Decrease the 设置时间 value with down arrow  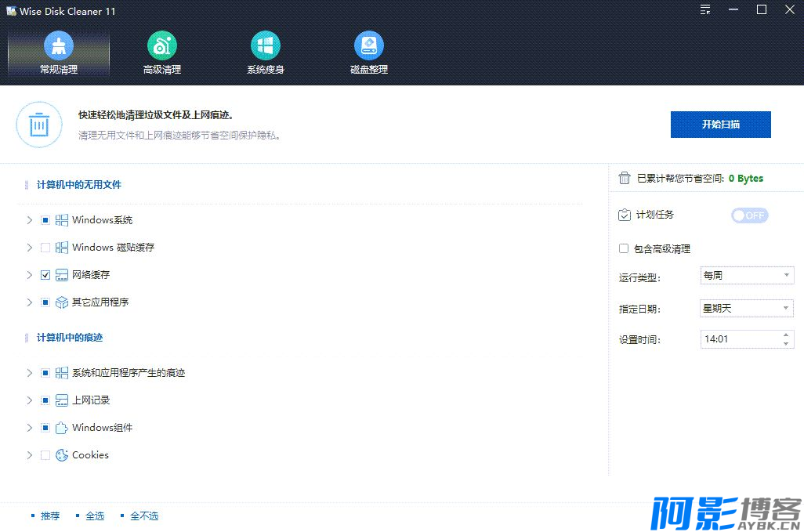(x=786, y=343)
